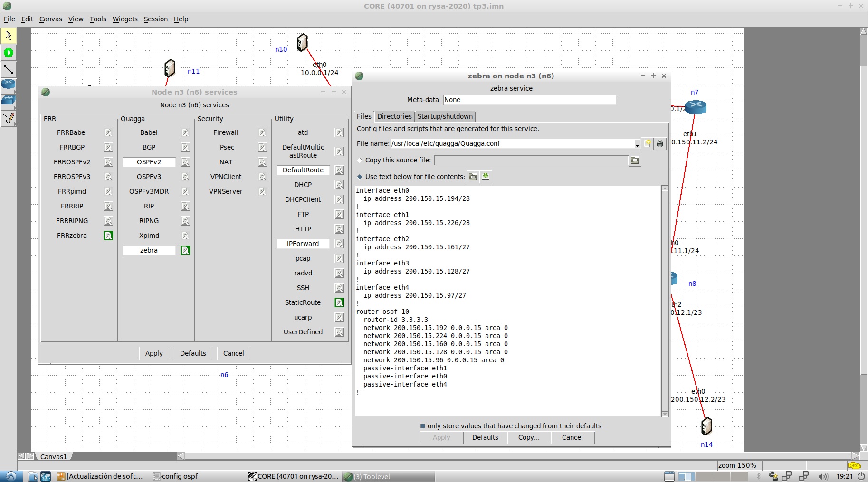Enable the Quagga OSPFv2 service toggle

pyautogui.click(x=149, y=162)
